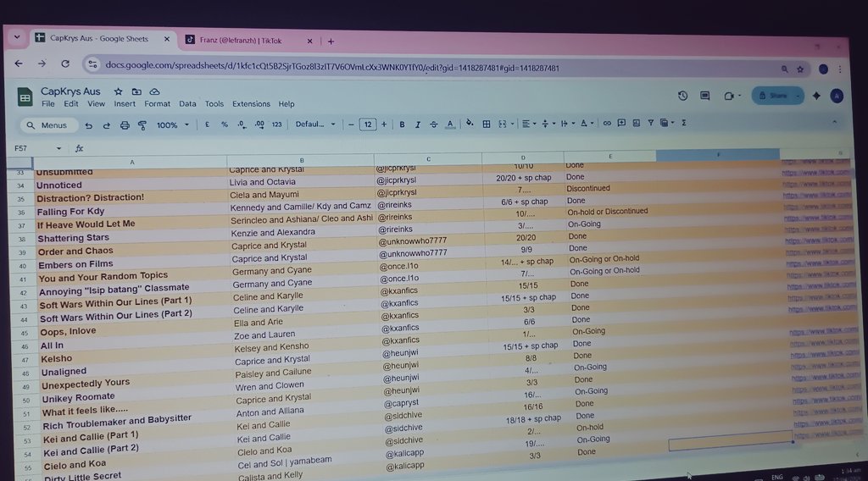
Task: Toggle bold formatting
Action: [x=402, y=124]
